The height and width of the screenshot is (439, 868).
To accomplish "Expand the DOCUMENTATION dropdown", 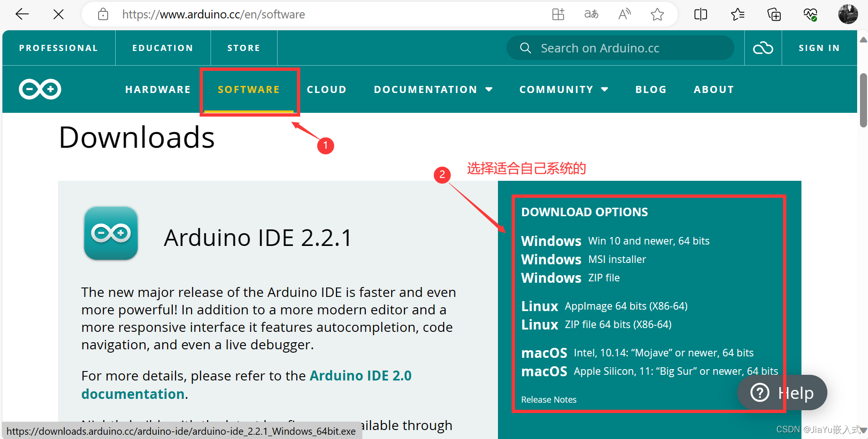I will (433, 89).
